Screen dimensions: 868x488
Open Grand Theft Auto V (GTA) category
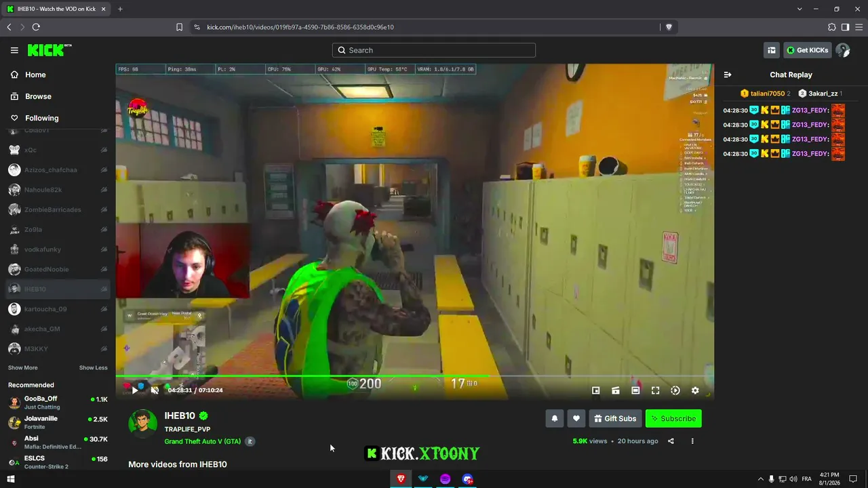(203, 441)
